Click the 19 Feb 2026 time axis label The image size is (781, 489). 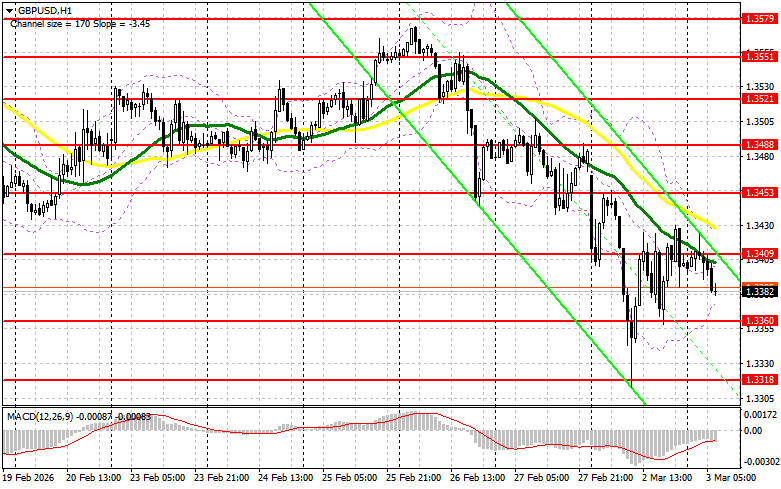click(28, 478)
